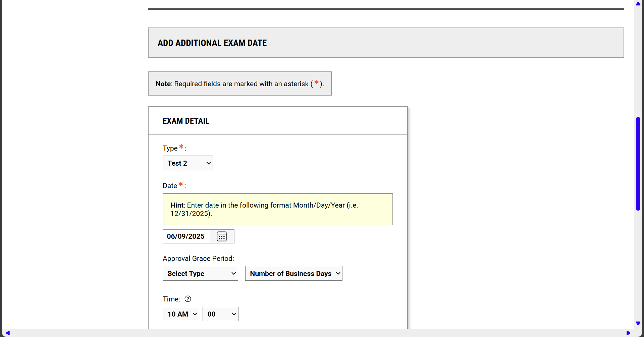Click the Approval Grace Period label

click(x=198, y=259)
